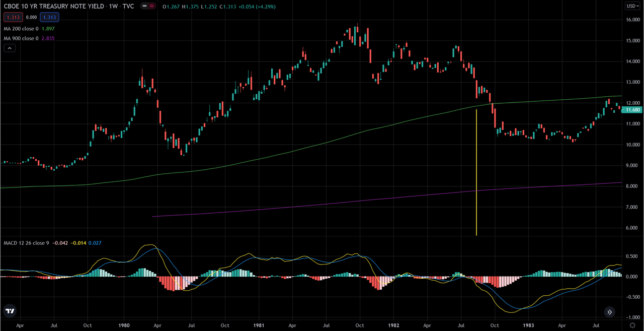Click the -1.000 MACD scale label
The width and height of the screenshot is (644, 331).
pos(633,317)
